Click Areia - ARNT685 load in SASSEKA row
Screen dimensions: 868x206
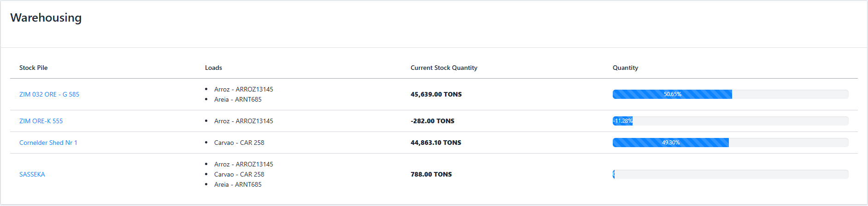coord(238,184)
